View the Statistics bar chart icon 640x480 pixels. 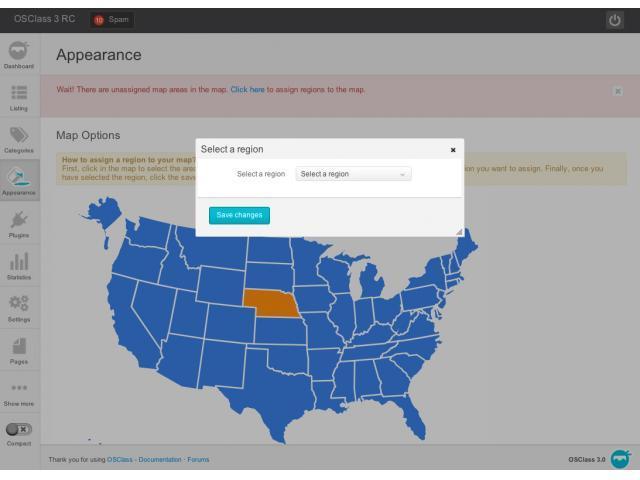[x=19, y=262]
